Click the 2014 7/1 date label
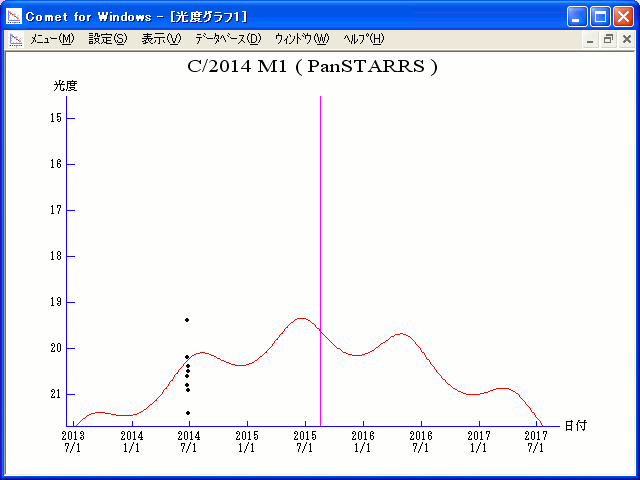This screenshot has width=640, height=480. click(189, 442)
